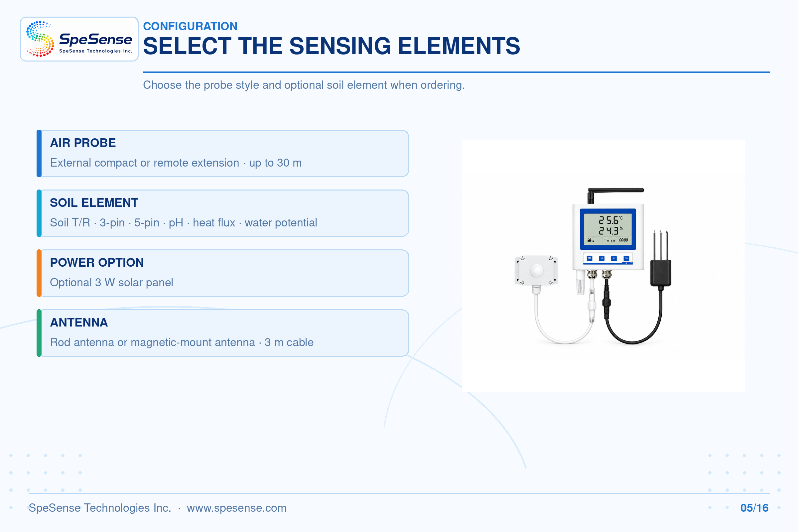Click the CONFIGURATION section label
The height and width of the screenshot is (532, 798).
(x=190, y=26)
